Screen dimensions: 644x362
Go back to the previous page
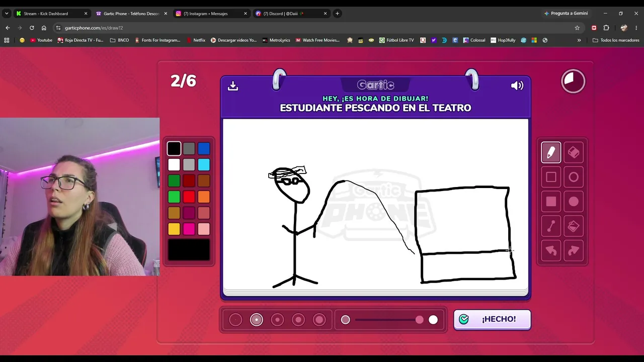click(x=8, y=28)
